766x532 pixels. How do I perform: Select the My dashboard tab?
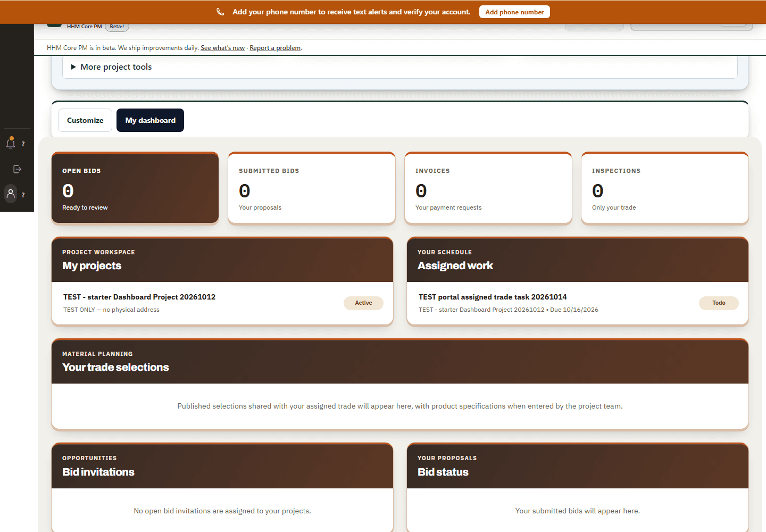tap(150, 120)
